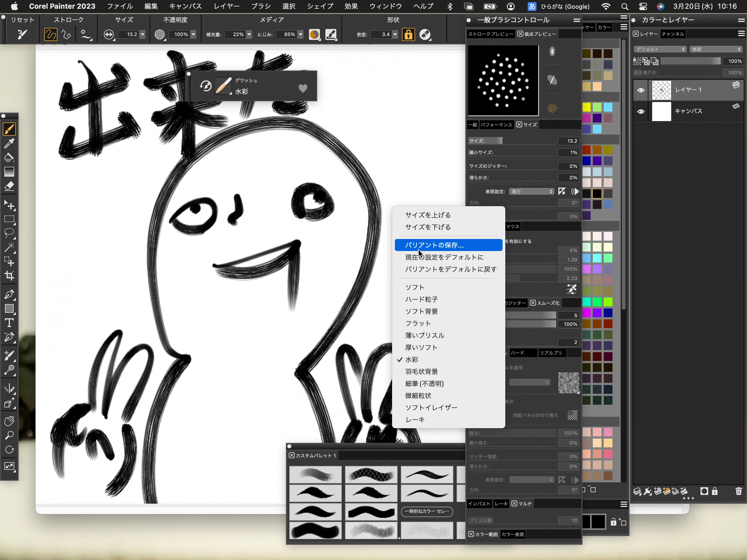Mark Gouache brush as favorite heart
The height and width of the screenshot is (560, 747).
303,88
